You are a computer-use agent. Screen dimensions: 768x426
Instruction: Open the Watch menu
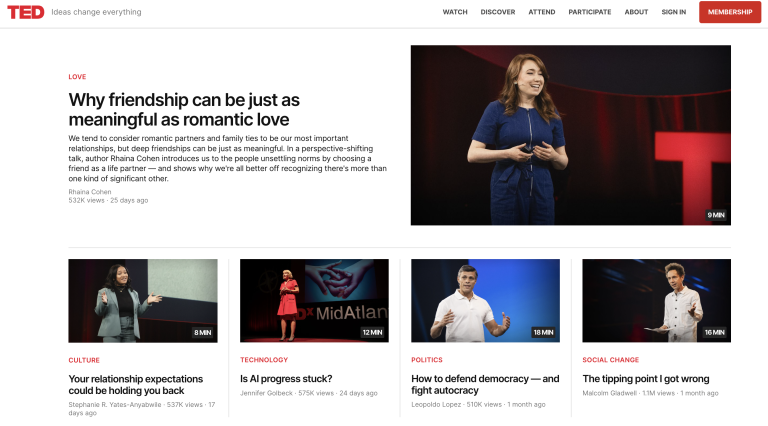(x=455, y=12)
